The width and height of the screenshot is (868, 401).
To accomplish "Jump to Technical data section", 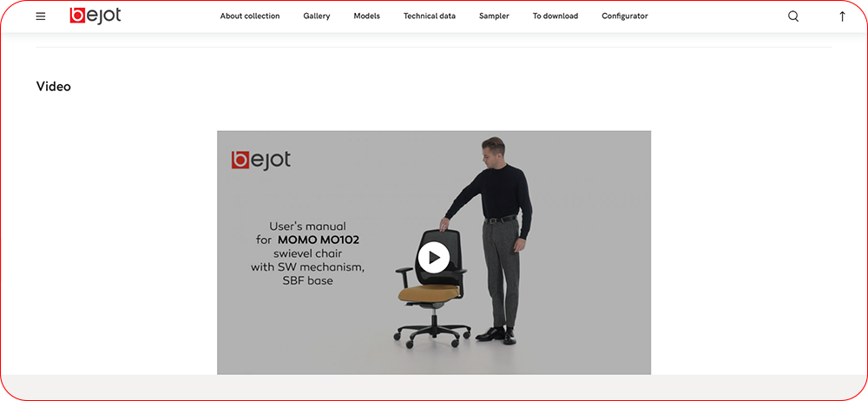I will 430,16.
